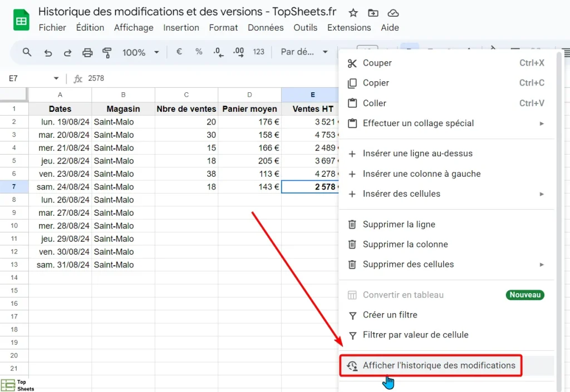Open the Extensions menu
The width and height of the screenshot is (570, 392).
pyautogui.click(x=349, y=28)
